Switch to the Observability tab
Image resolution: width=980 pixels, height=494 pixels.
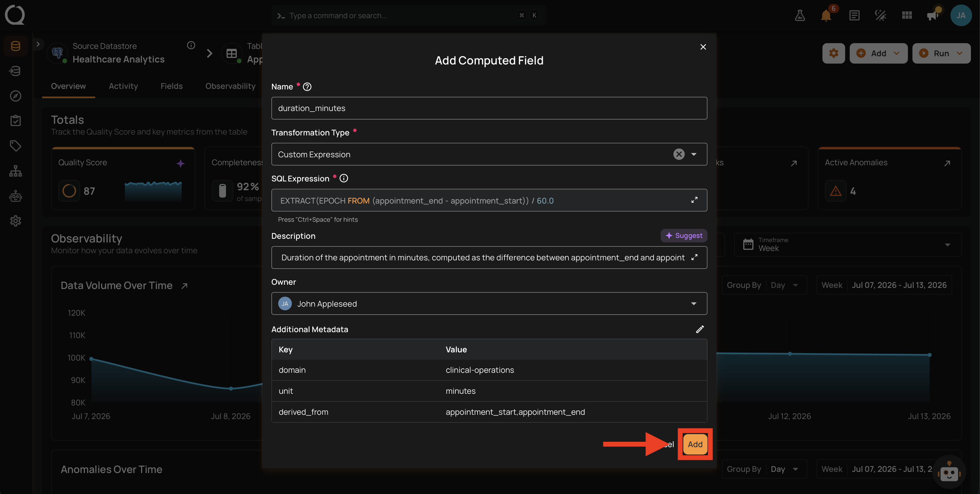pos(231,86)
